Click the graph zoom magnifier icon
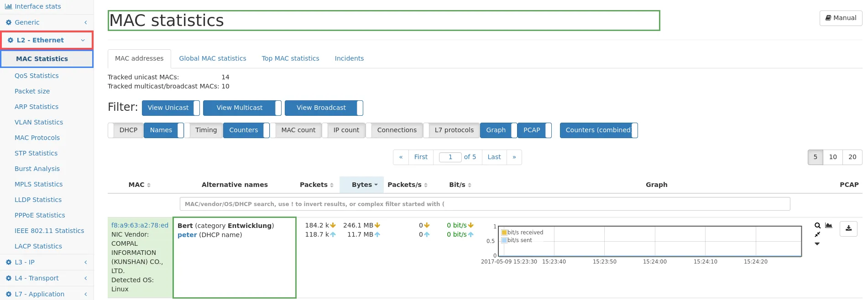Image resolution: width=868 pixels, height=300 pixels. [817, 226]
